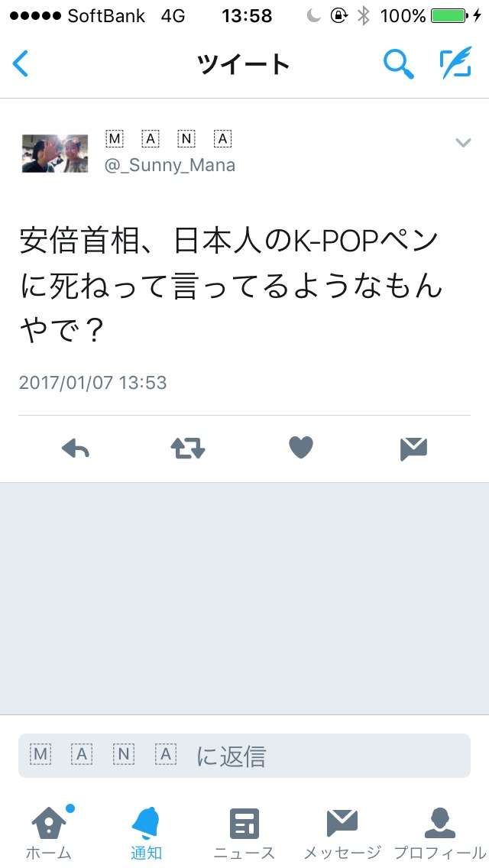Go to the メッセージ tab

(x=342, y=833)
